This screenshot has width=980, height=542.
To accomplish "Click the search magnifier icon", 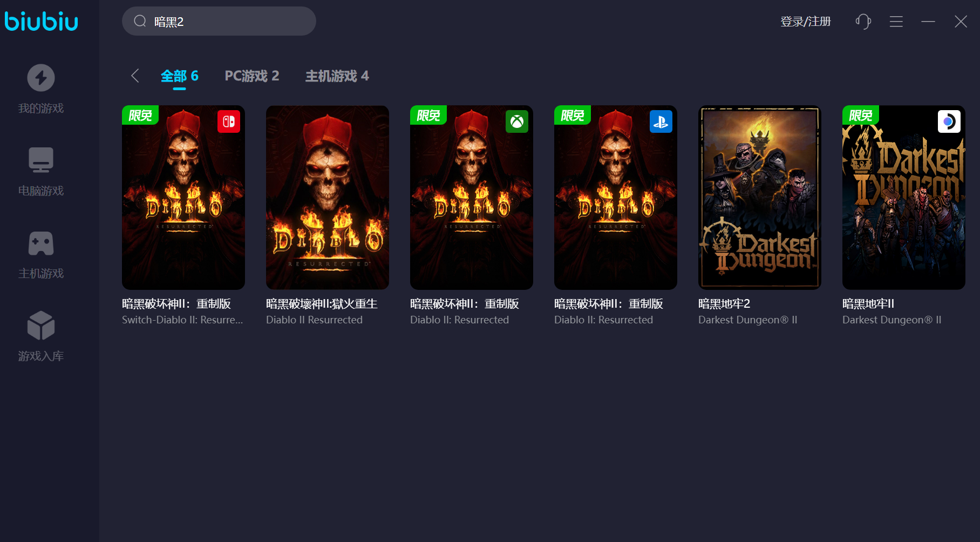I will [140, 22].
